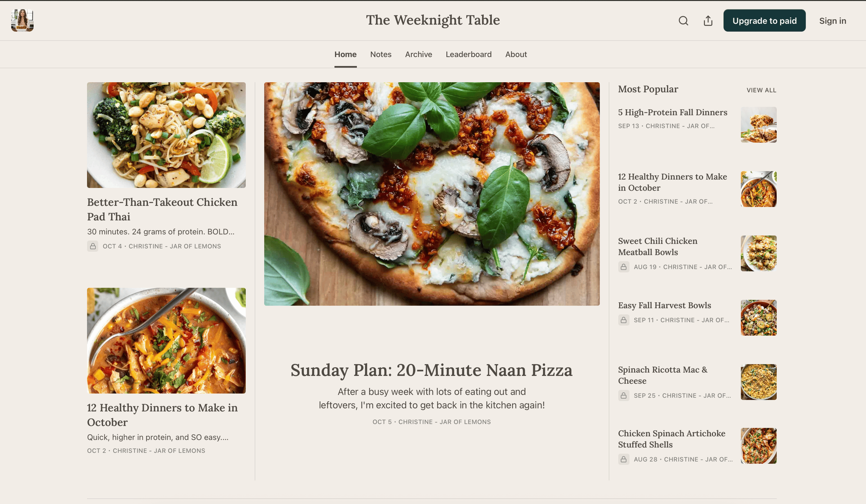Click the naan pizza featured image
The width and height of the screenshot is (866, 504).
tap(432, 194)
